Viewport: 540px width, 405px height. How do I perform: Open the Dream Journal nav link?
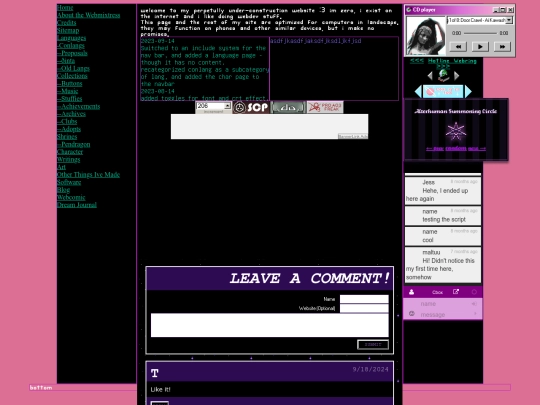pos(76,205)
